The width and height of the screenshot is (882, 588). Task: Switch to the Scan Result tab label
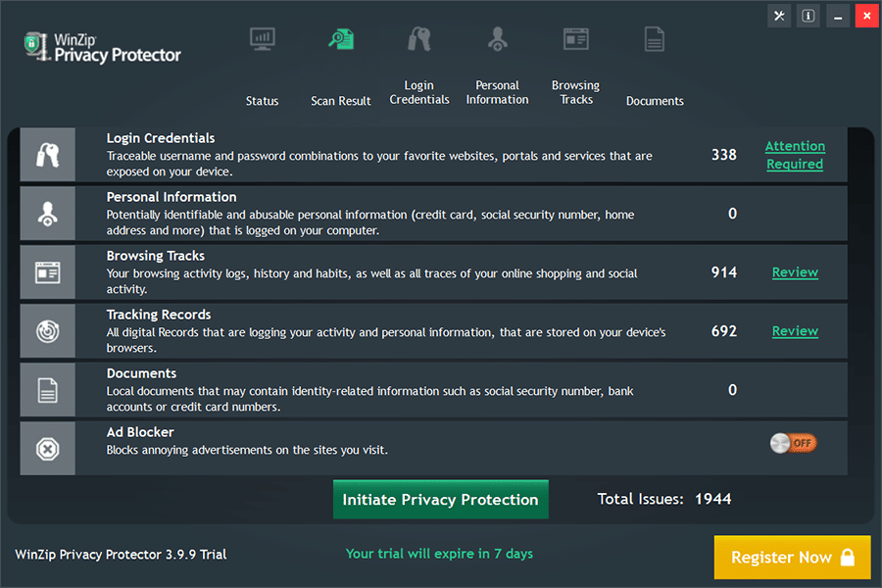point(341,101)
